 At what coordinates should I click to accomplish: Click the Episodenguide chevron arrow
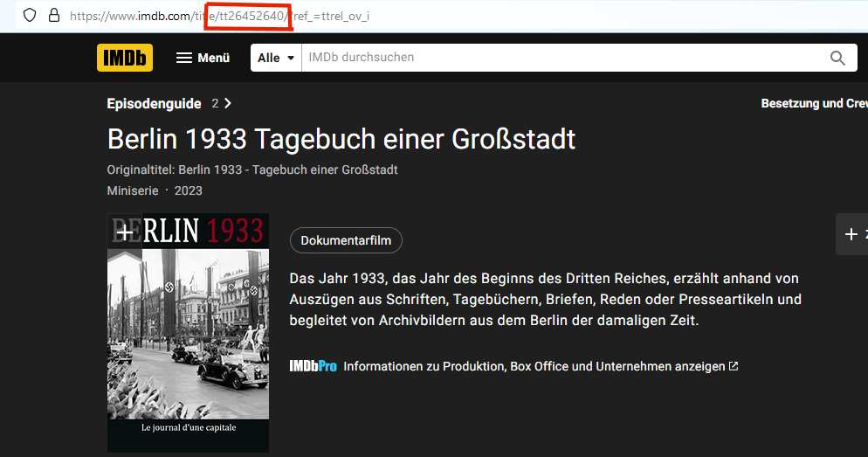(x=228, y=104)
